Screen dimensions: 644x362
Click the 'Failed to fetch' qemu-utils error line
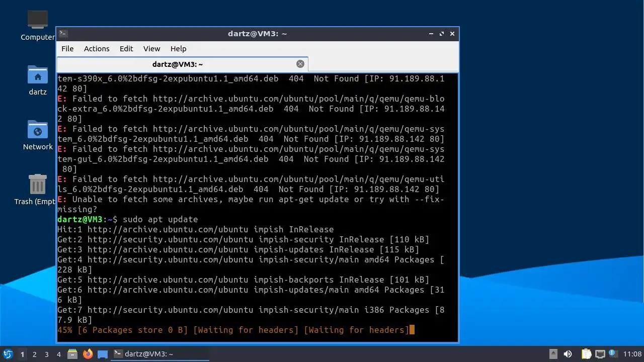pos(251,184)
